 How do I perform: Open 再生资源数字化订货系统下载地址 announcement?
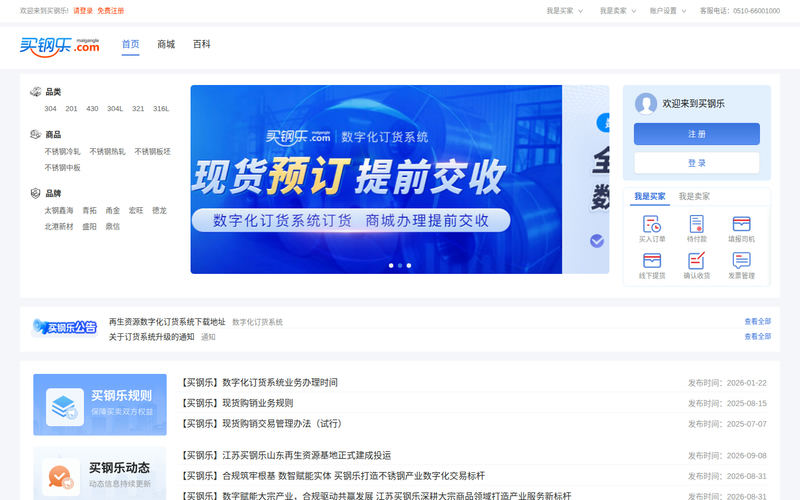pos(167,322)
